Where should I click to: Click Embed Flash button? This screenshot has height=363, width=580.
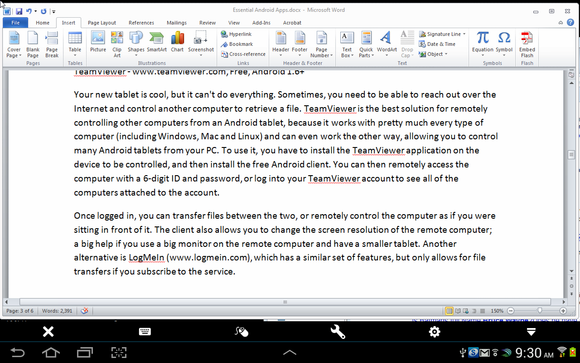coord(527,44)
